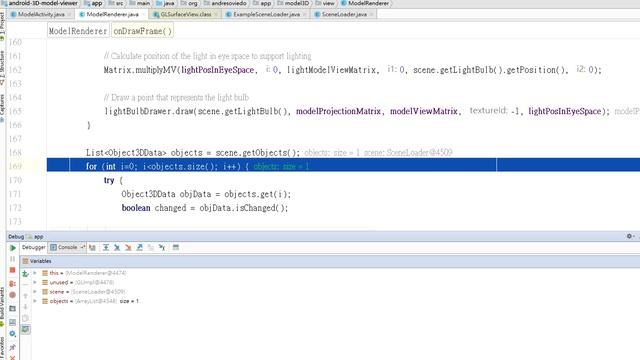Open ModelActivity.java editor tab
Viewport: 640px width, 360px height.
(41, 14)
